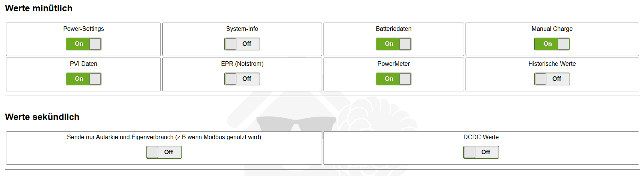Click the 'Werte minütlich' section heading
Viewport: 644px width, 176px height.
[x=39, y=8]
